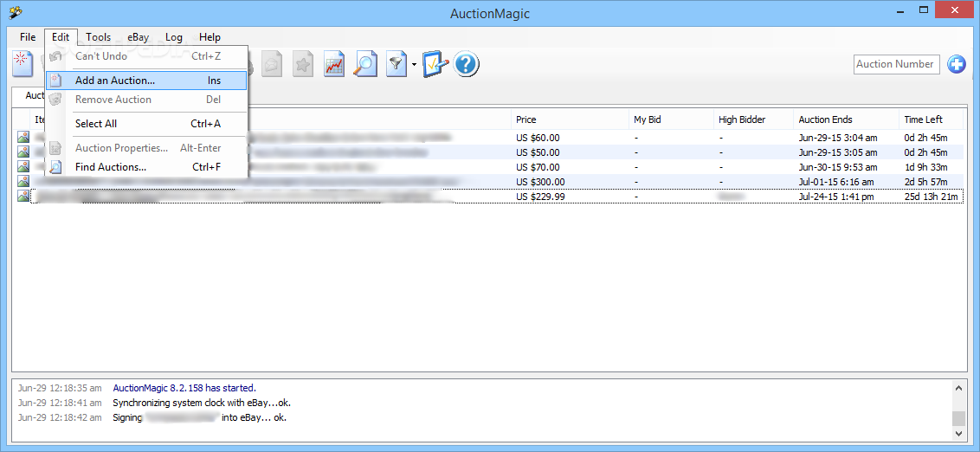Screen dimensions: 980x452
Task: Click the Jul-01-15 6:16 am end date
Action: point(836,182)
